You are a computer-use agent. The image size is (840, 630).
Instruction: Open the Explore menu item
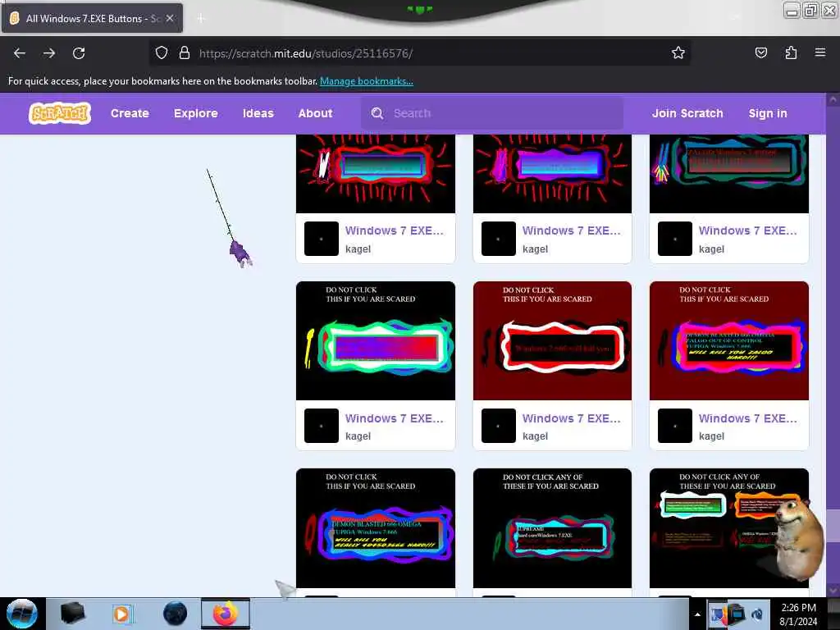pyautogui.click(x=195, y=113)
